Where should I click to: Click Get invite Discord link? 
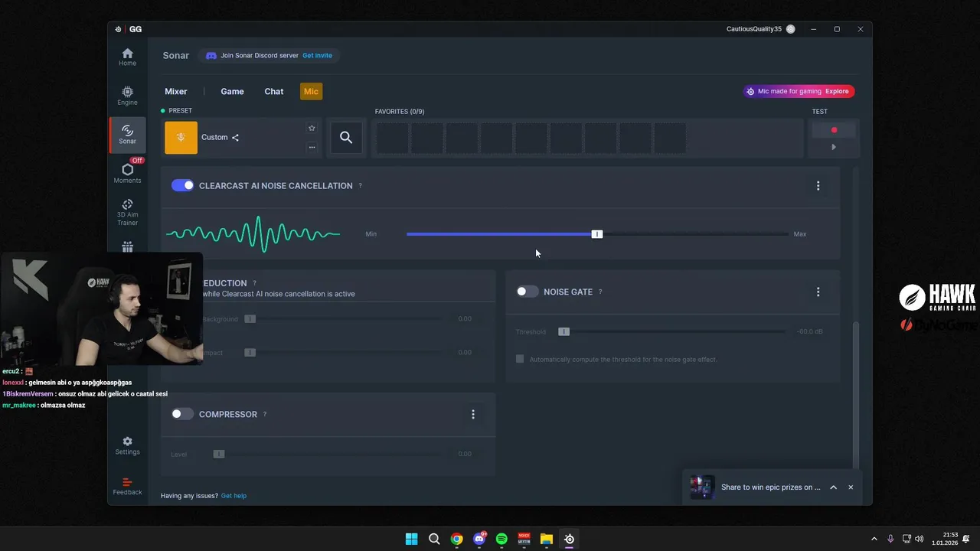point(317,56)
